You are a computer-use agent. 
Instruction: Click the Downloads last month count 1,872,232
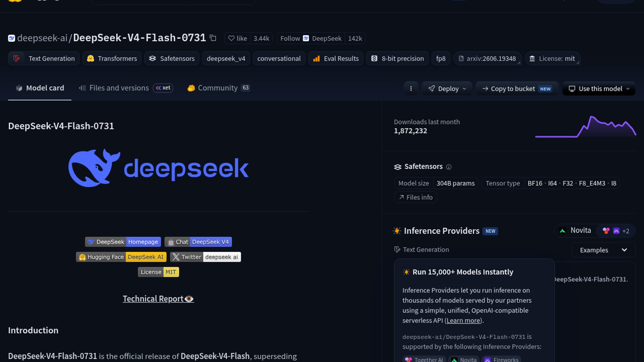point(411,131)
